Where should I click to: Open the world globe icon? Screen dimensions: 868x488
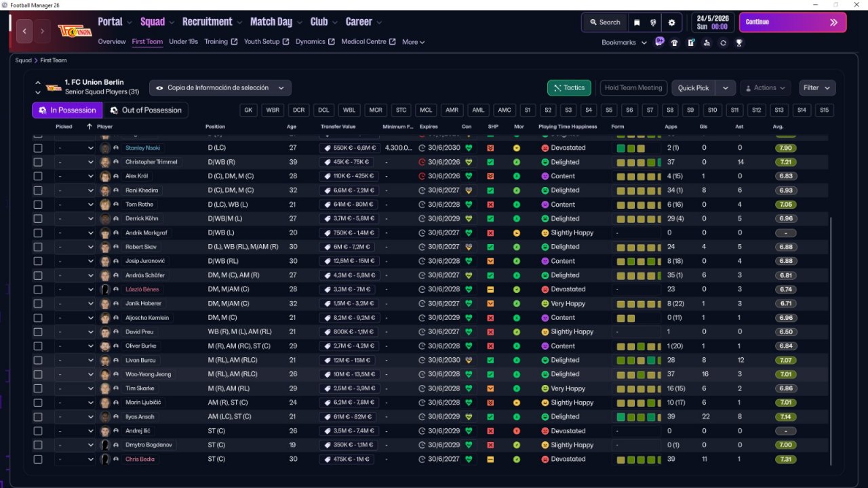pos(654,22)
